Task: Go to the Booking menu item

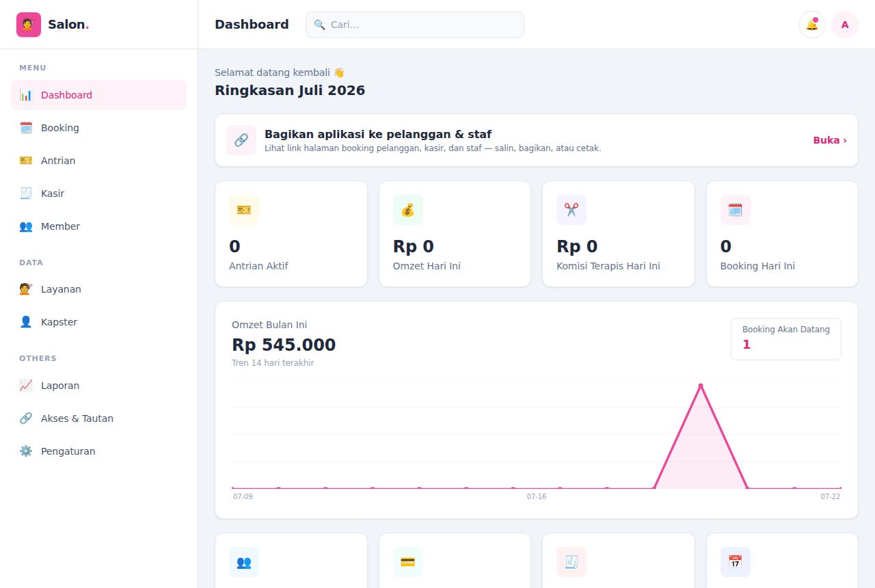Action: tap(98, 128)
